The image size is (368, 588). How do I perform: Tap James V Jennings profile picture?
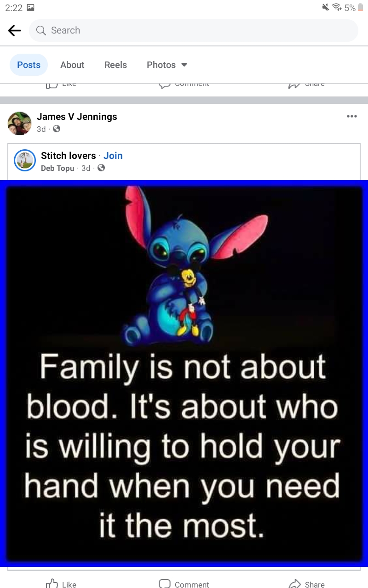point(20,123)
